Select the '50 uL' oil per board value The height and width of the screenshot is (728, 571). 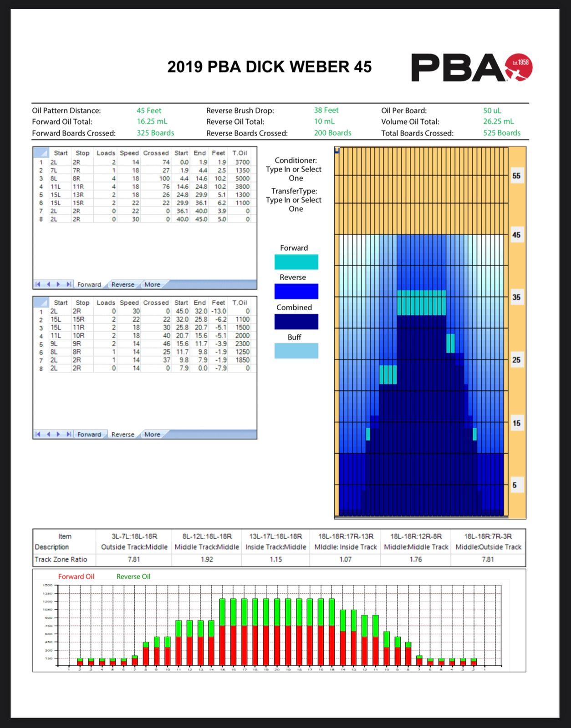pyautogui.click(x=492, y=111)
